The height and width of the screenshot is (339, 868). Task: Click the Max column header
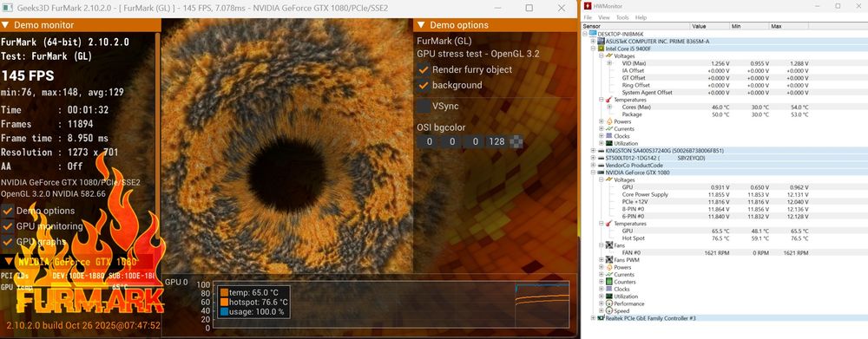click(x=788, y=26)
